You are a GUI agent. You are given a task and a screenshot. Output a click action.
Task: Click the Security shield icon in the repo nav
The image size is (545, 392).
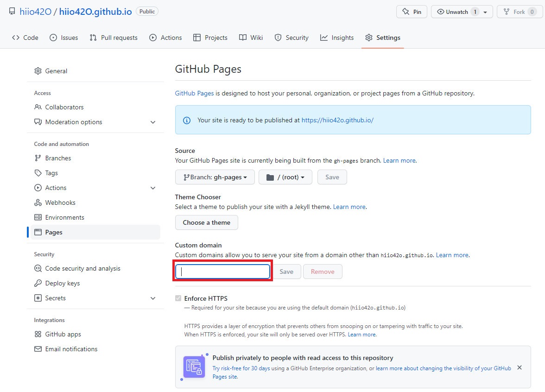[x=278, y=38]
